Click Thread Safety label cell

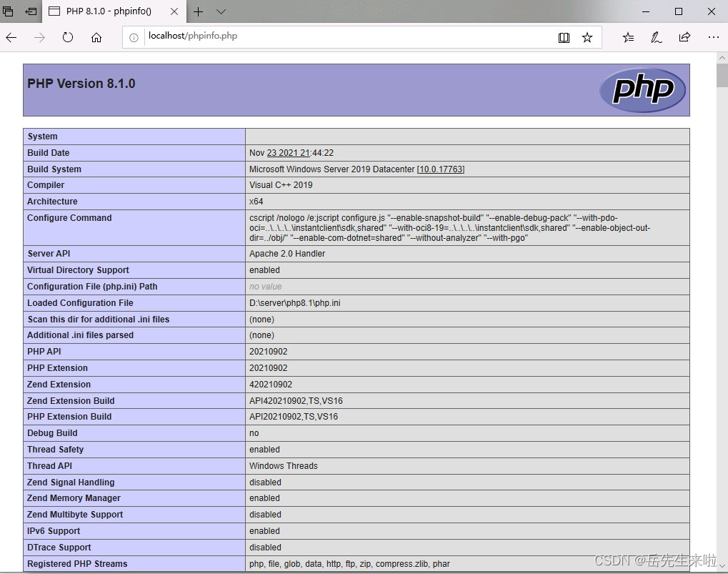pyautogui.click(x=134, y=450)
